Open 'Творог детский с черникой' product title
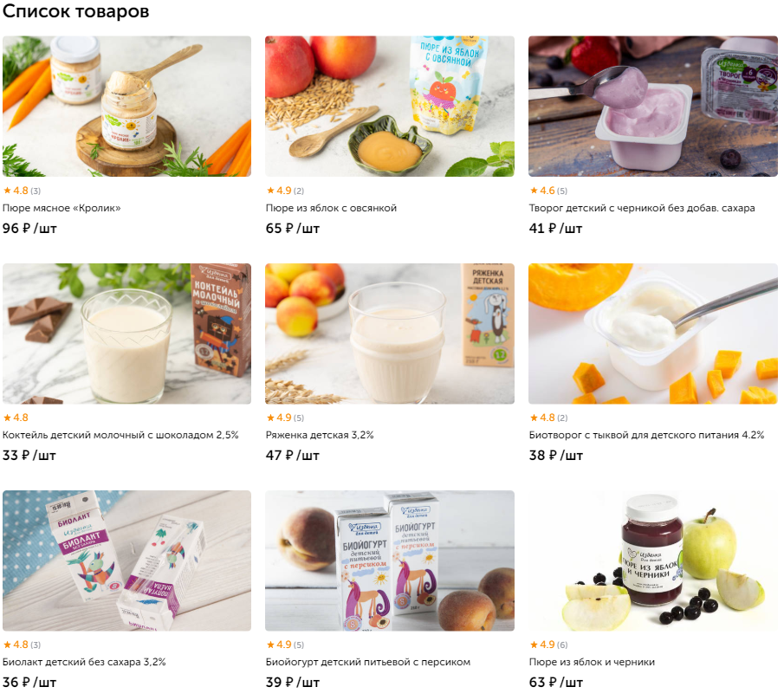The image size is (784, 700). pos(642,208)
